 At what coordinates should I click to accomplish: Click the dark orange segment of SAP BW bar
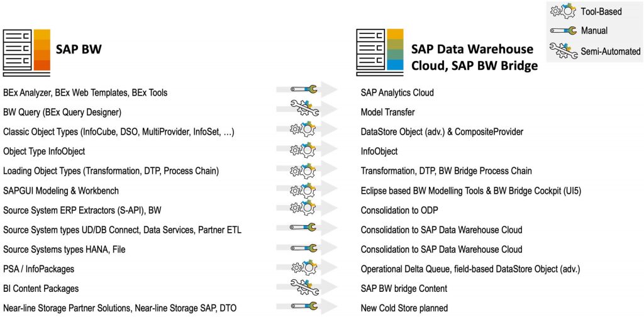(x=42, y=65)
